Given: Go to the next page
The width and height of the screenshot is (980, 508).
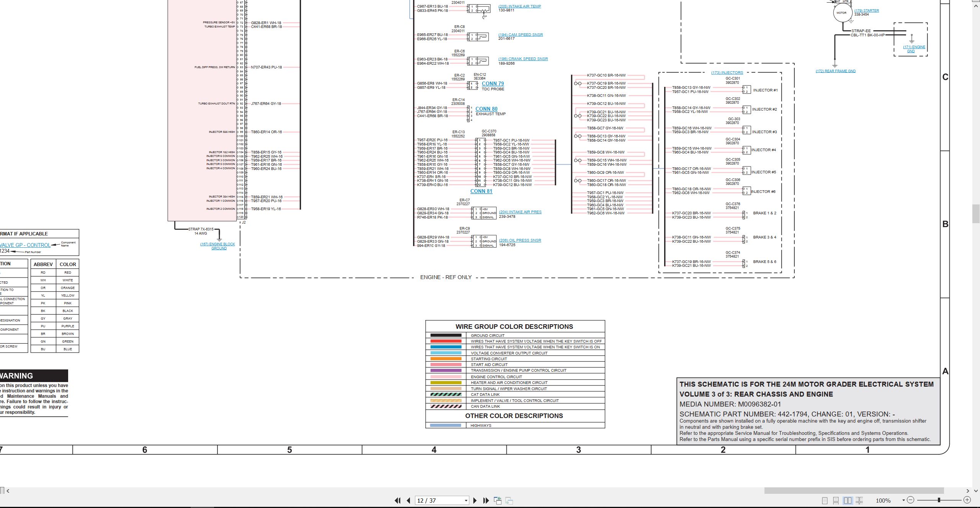Looking at the screenshot, I should 475,500.
